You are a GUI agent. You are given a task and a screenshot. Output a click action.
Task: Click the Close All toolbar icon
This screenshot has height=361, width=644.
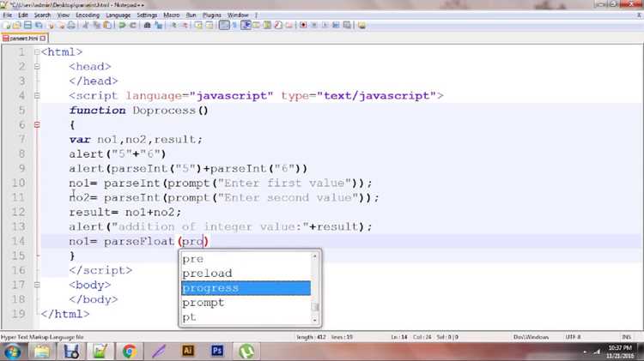pos(61,26)
